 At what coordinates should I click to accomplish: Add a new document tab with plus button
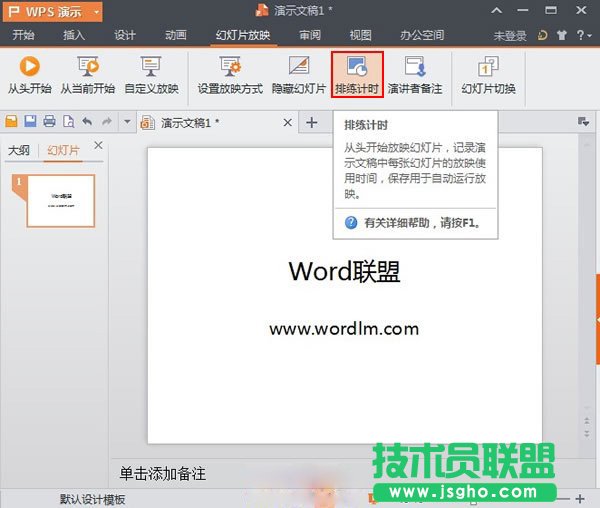[311, 122]
